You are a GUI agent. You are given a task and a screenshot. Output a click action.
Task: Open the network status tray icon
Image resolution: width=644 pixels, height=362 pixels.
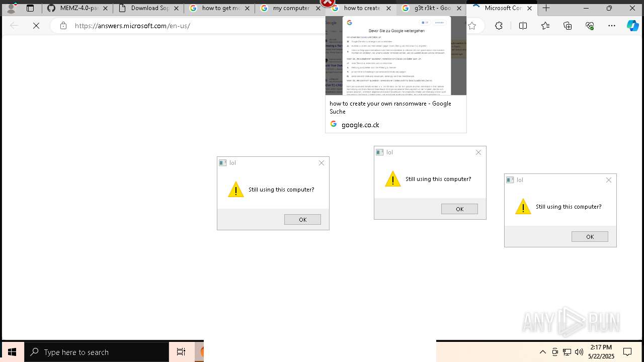pos(567,352)
